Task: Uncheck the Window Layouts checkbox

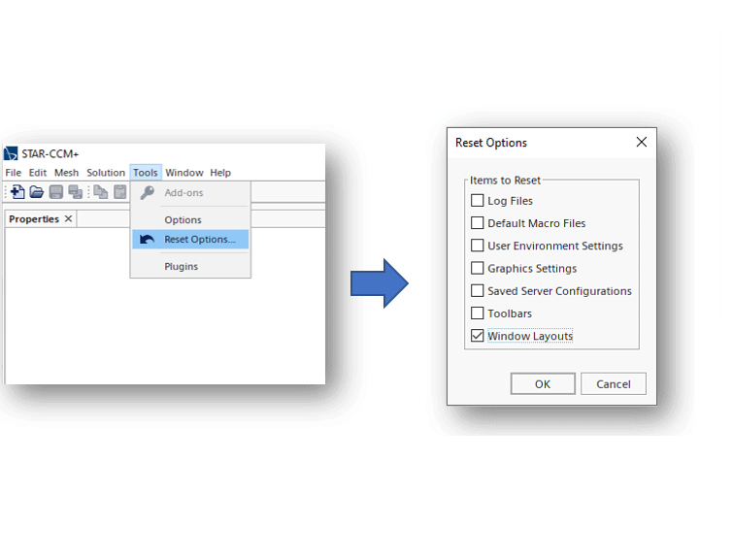Action: pyautogui.click(x=477, y=336)
